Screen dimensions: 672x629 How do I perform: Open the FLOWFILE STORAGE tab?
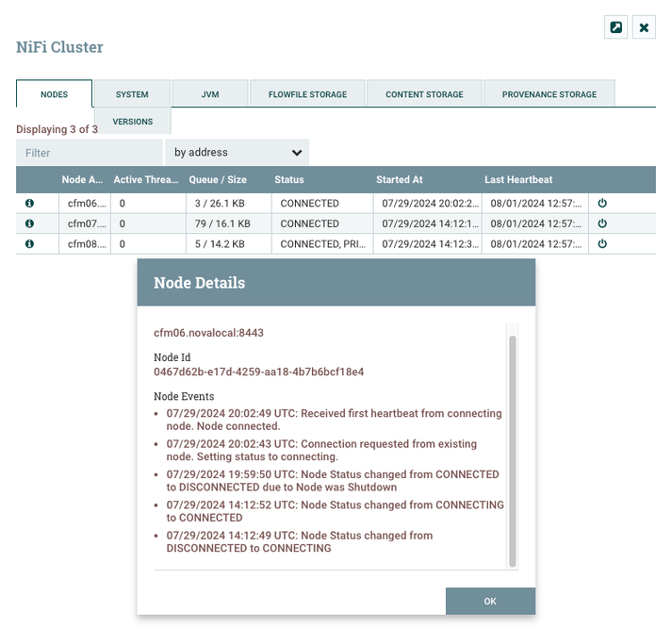point(307,94)
